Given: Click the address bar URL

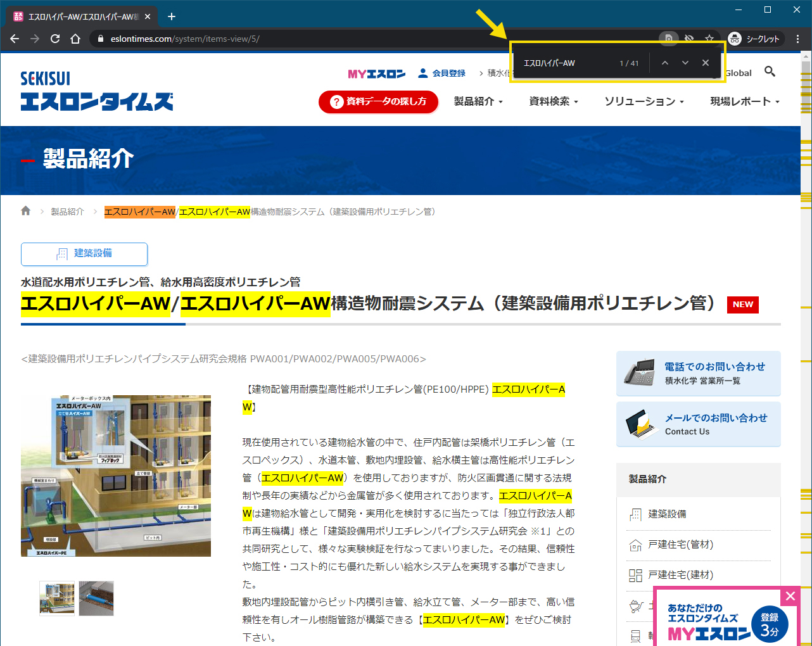Looking at the screenshot, I should pos(185,39).
